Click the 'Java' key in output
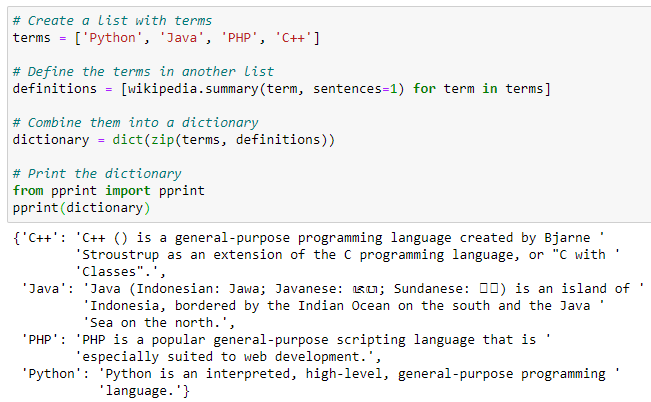The image size is (651, 402). [44, 289]
